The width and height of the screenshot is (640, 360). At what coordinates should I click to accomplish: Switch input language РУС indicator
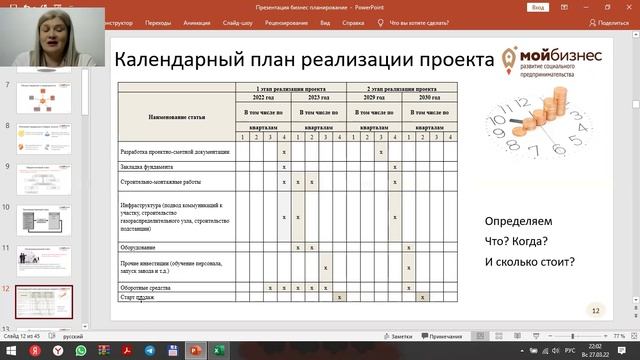click(570, 351)
